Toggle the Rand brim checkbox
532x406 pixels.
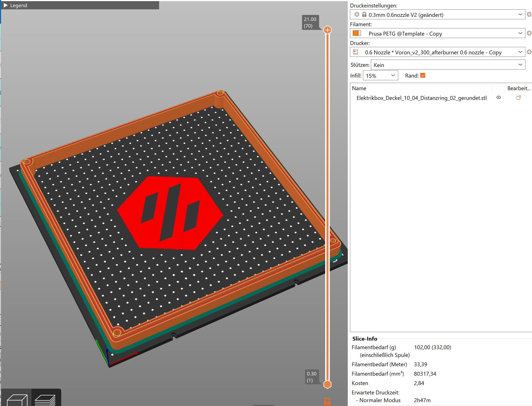click(x=423, y=75)
